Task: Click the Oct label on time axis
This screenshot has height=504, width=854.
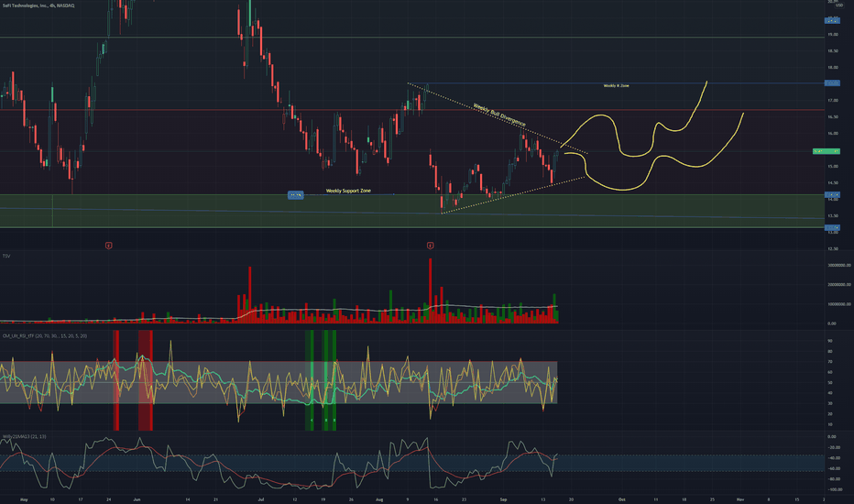Action: tap(621, 499)
